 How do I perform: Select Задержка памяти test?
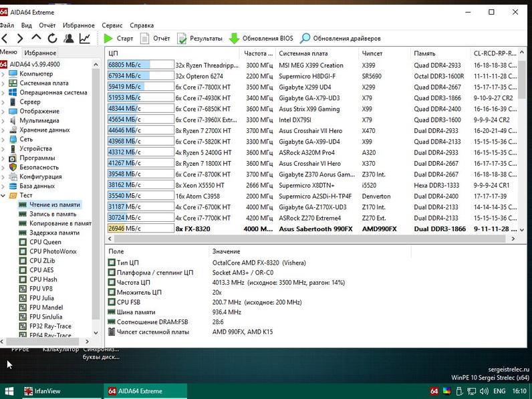point(54,233)
